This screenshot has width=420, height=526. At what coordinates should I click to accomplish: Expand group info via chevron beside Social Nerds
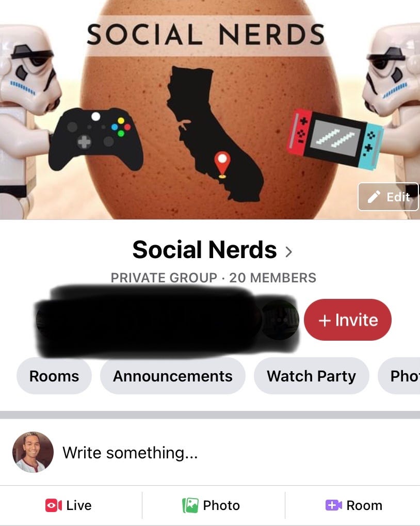[x=288, y=251]
